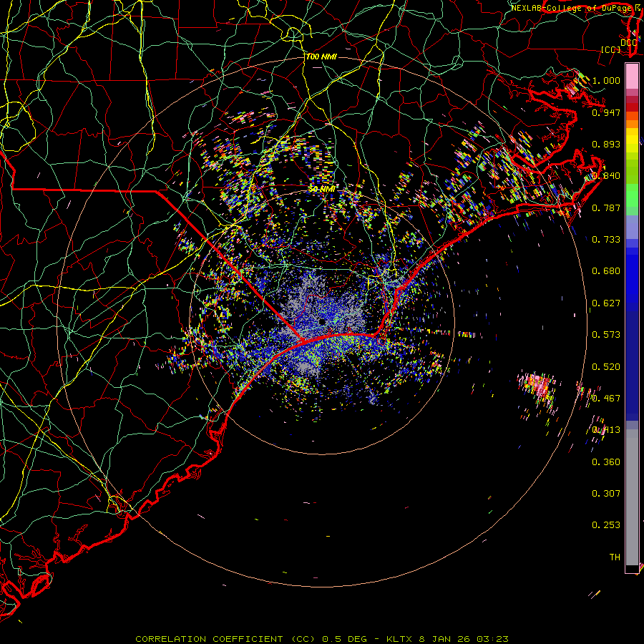The width and height of the screenshot is (644, 644).
Task: Select the 0.840 scale label
Action: (606, 176)
